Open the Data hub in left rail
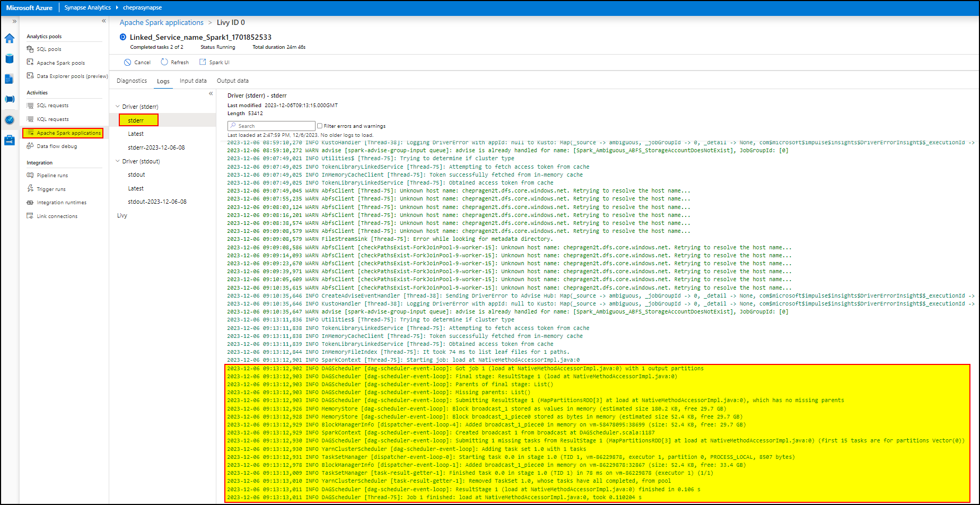980x505 pixels. (x=9, y=58)
